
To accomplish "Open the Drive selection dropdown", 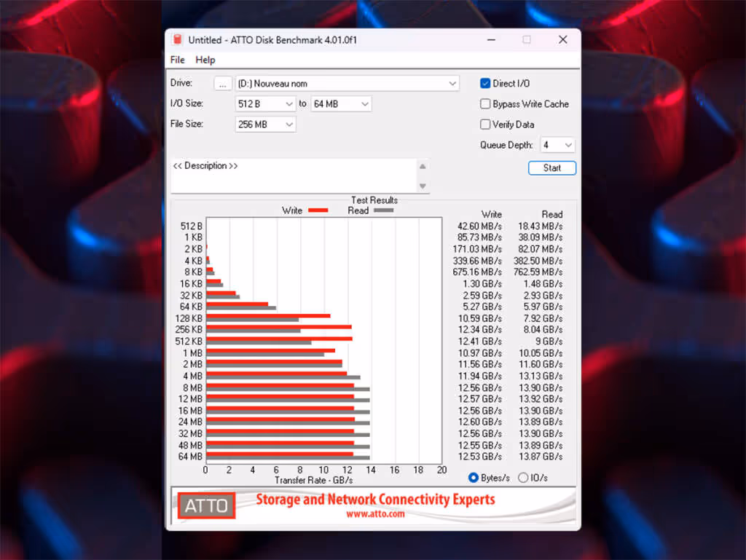I will tap(347, 84).
